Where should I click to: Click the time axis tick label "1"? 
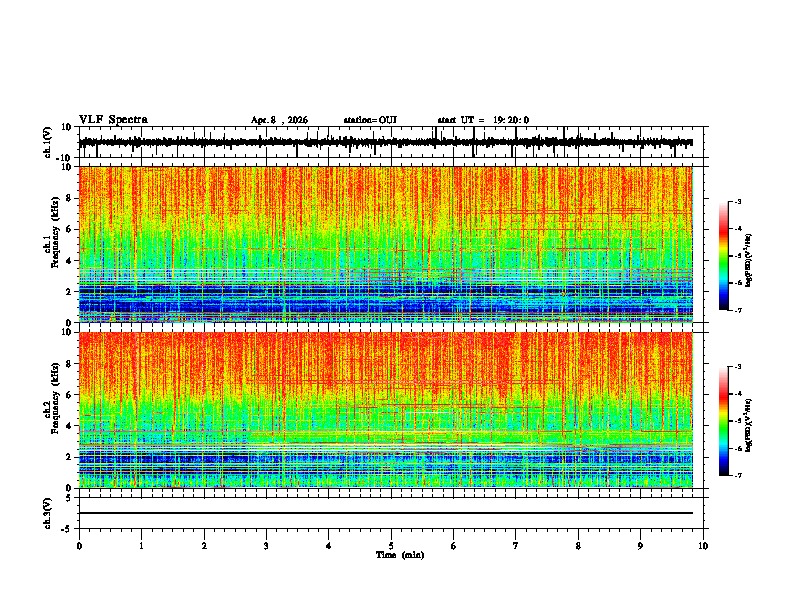point(142,546)
